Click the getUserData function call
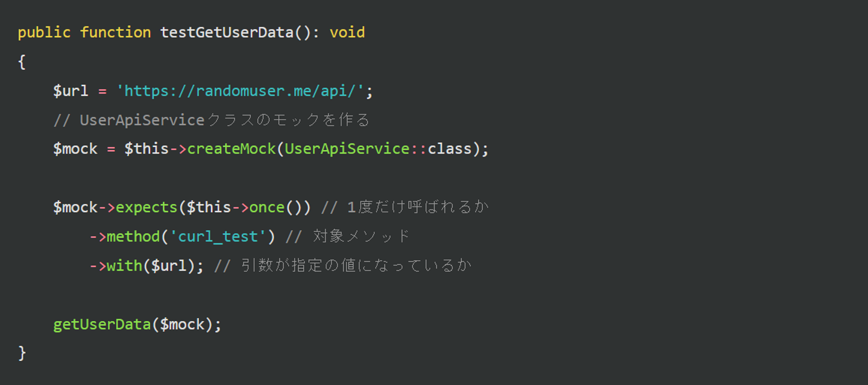The height and width of the screenshot is (385, 868). click(102, 325)
